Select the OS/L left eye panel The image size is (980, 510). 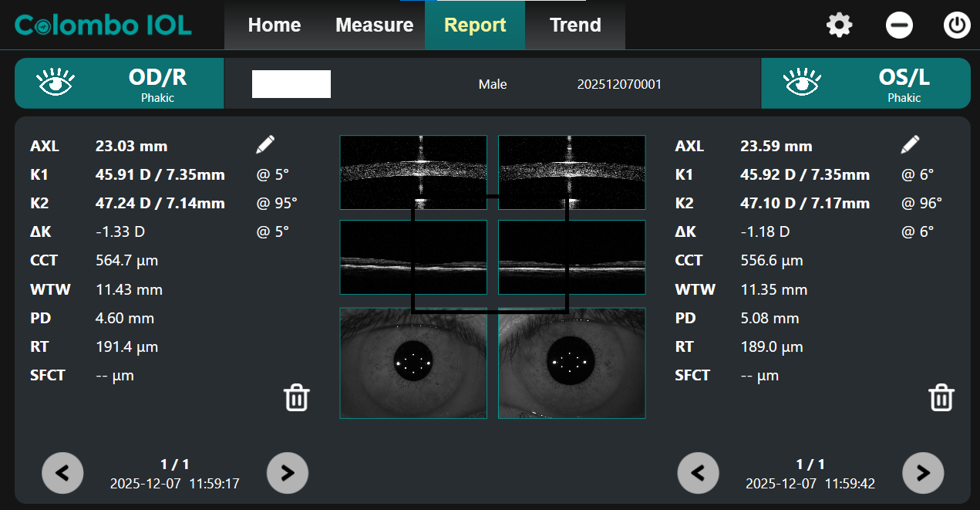[x=865, y=83]
